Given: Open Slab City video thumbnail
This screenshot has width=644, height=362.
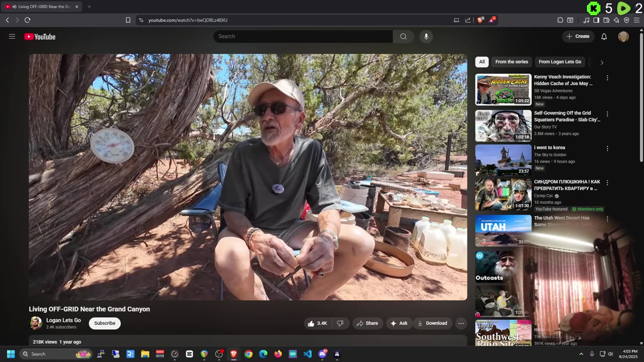Looking at the screenshot, I should [503, 126].
